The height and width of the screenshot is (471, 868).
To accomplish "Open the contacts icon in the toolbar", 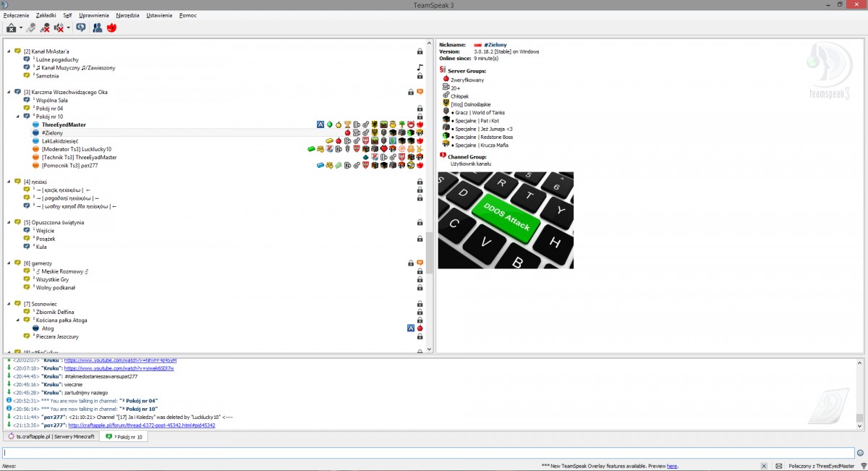I will point(97,28).
